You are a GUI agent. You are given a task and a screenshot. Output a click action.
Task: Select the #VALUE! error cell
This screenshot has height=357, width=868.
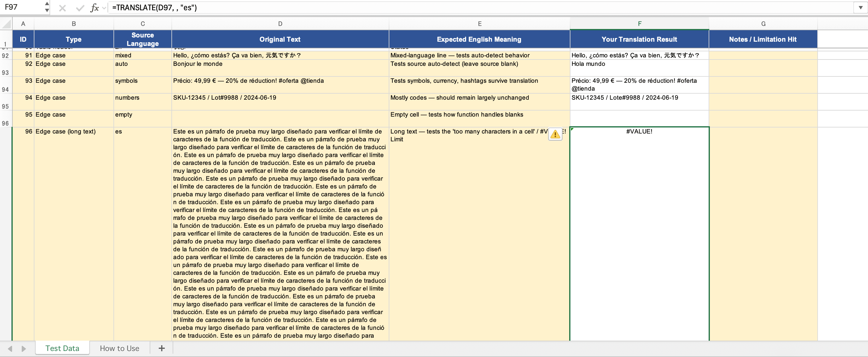coord(639,233)
